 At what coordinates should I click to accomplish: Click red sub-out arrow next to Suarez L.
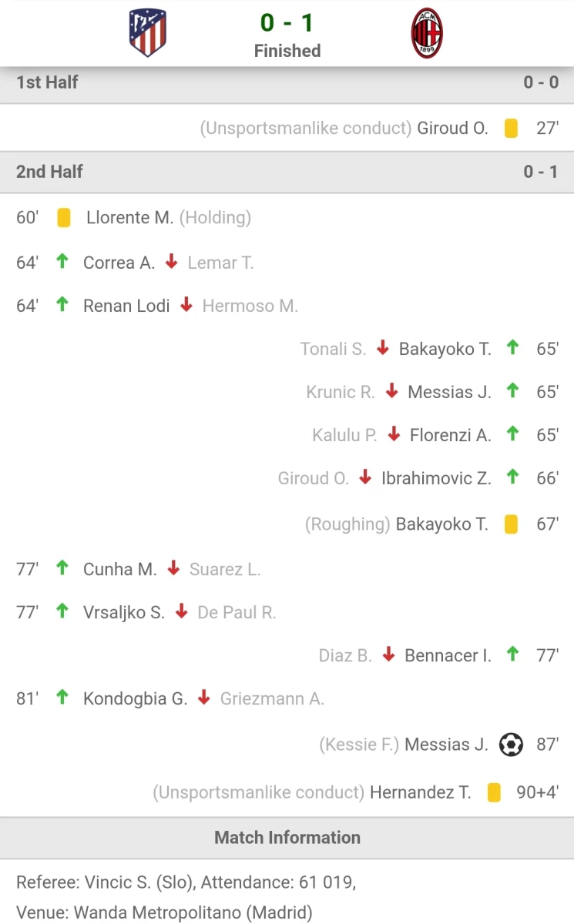tap(173, 568)
